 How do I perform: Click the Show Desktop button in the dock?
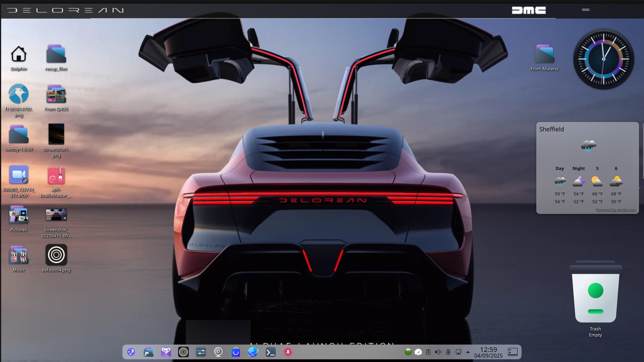(x=513, y=352)
